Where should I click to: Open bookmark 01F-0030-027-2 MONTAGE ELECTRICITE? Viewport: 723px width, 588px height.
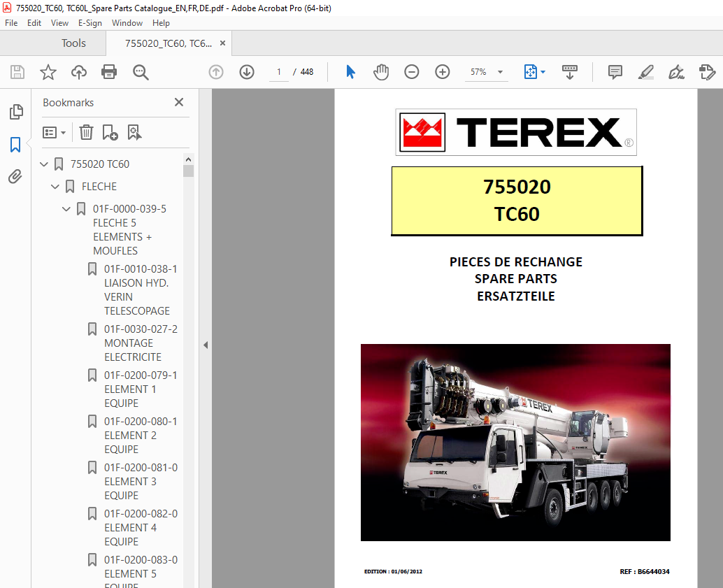[x=141, y=343]
